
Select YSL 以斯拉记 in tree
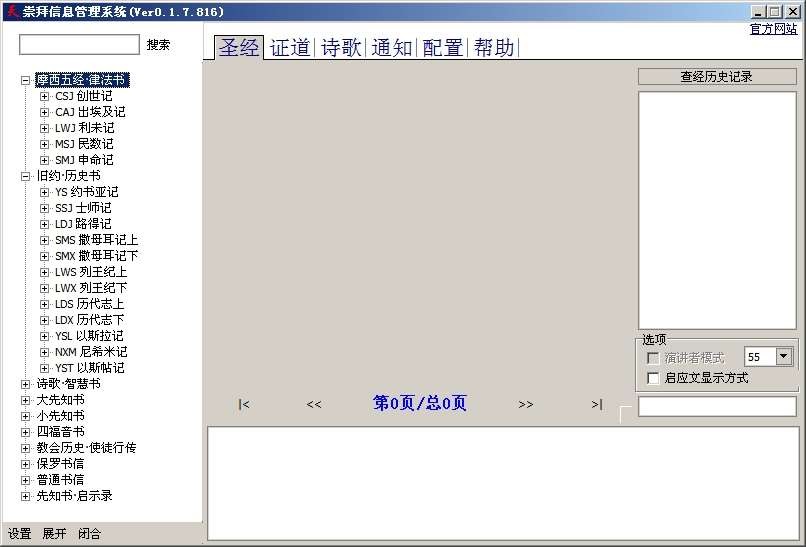pos(89,336)
